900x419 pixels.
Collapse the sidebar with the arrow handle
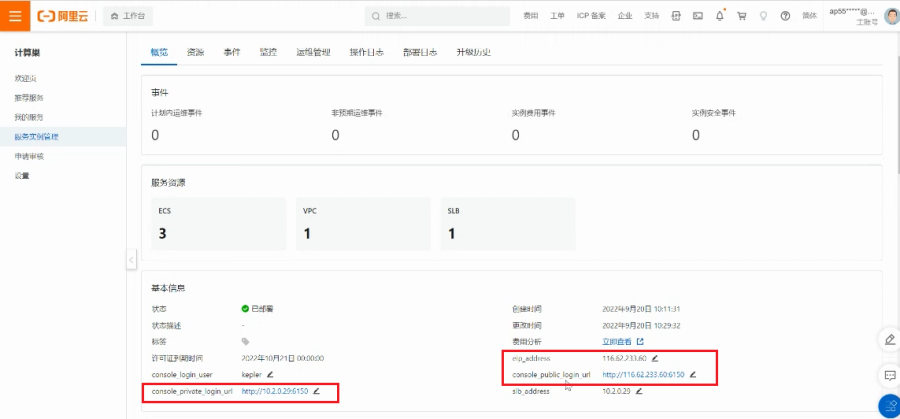(131, 260)
